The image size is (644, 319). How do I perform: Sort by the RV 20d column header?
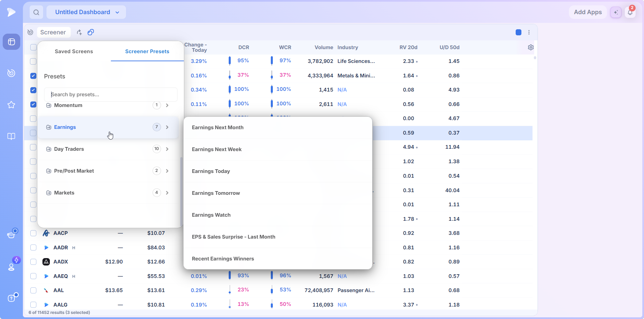coord(408,47)
